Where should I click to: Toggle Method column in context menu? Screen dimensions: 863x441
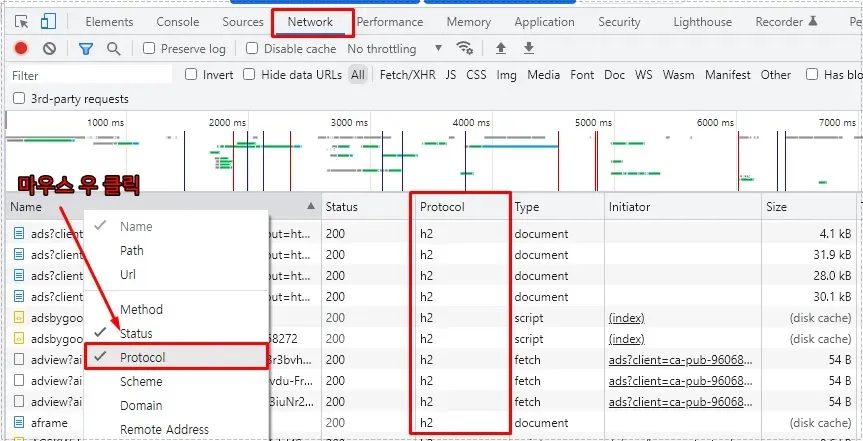176,309
